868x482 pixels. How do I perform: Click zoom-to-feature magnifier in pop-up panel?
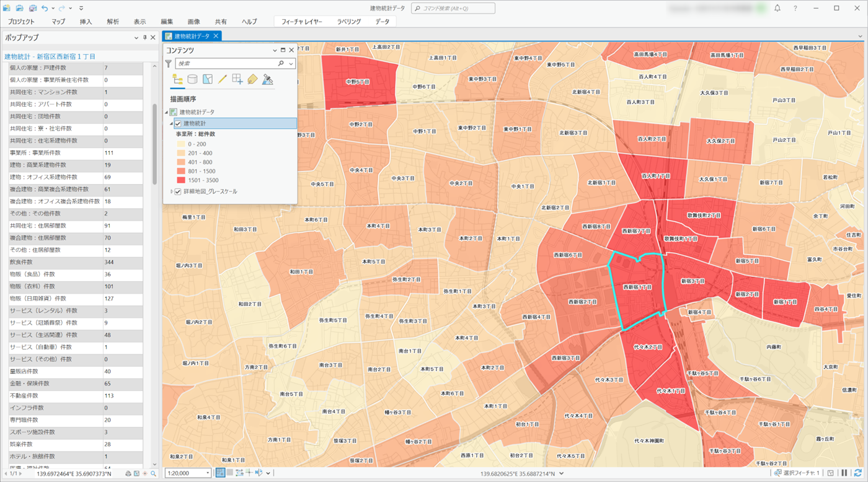[x=153, y=474]
